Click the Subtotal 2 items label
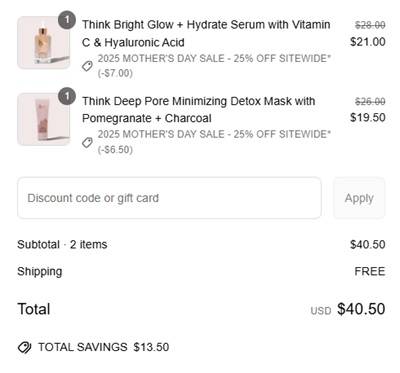This screenshot has width=400, height=373. (62, 244)
